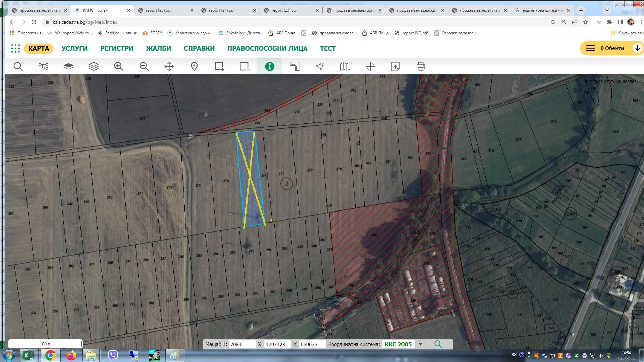Activate the pan map tool
The height and width of the screenshot is (362, 644).
(x=169, y=66)
